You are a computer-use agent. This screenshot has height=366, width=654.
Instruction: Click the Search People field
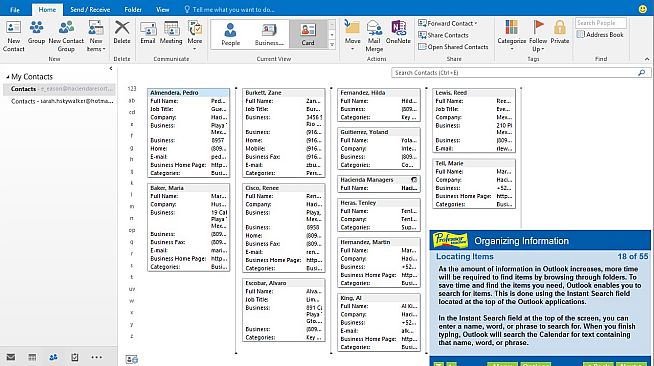[601, 23]
